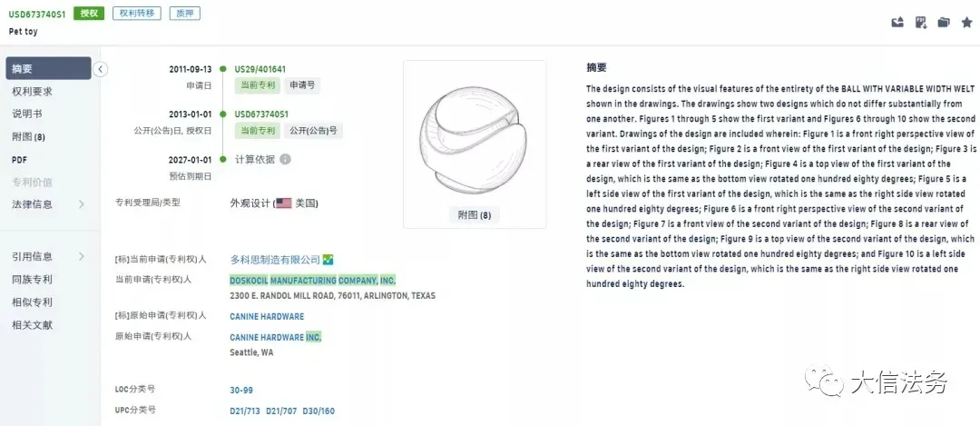Viewport: 980px width, 426px height.
Task: Click the 权利转移 tag button
Action: (137, 13)
